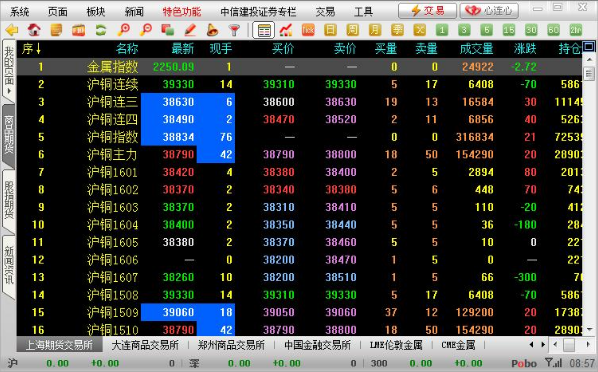Click the vertical scrollbar thumb

589,73
